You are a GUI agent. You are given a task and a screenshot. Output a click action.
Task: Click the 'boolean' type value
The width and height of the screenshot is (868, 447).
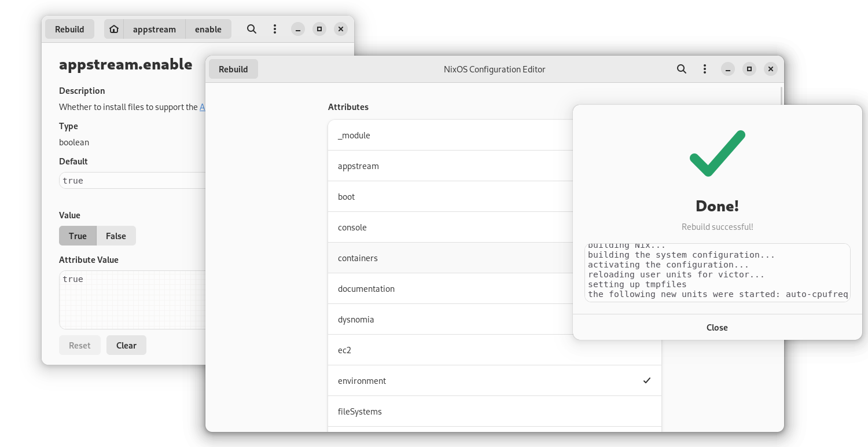coord(74,142)
